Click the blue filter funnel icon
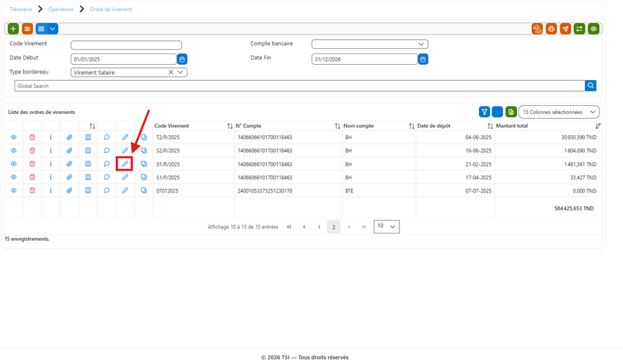 tap(485, 112)
